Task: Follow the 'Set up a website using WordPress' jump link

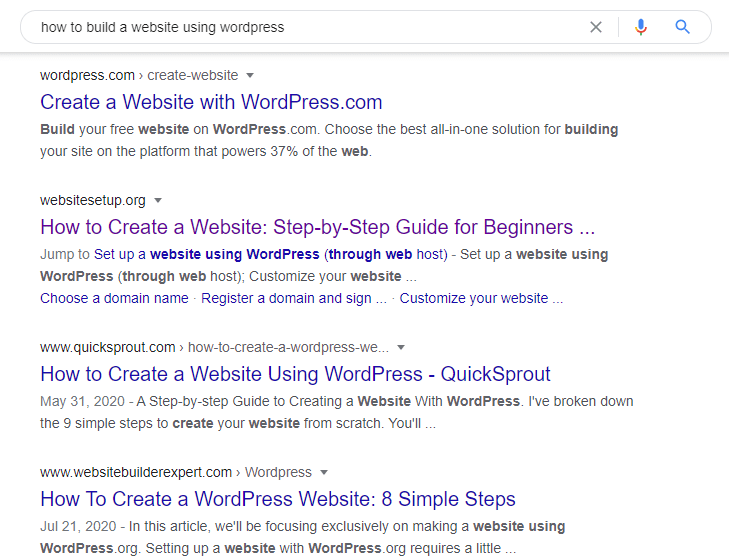Action: 271,254
